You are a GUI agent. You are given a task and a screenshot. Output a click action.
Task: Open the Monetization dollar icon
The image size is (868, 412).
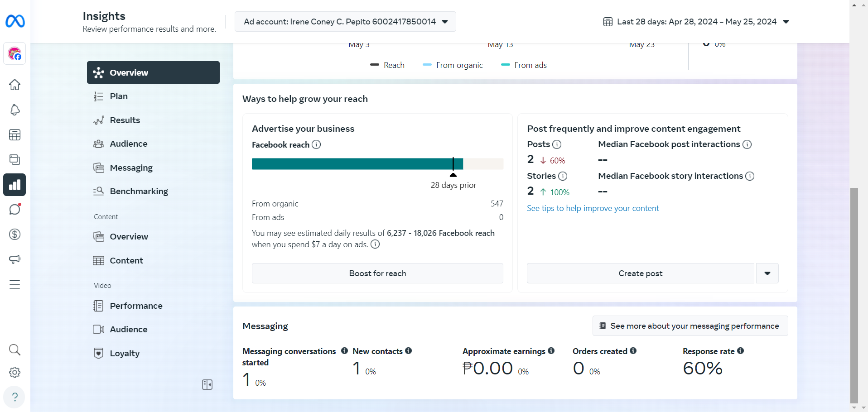click(x=15, y=234)
